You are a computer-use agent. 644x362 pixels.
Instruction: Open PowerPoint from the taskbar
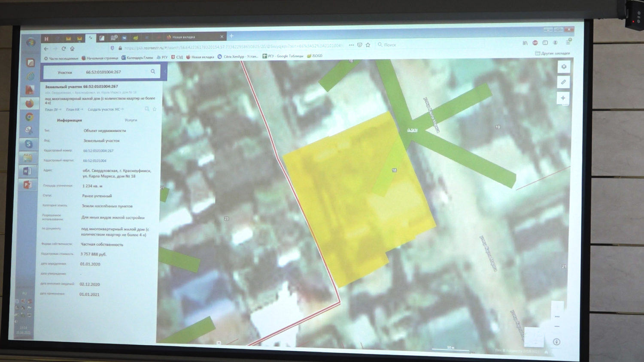27,184
